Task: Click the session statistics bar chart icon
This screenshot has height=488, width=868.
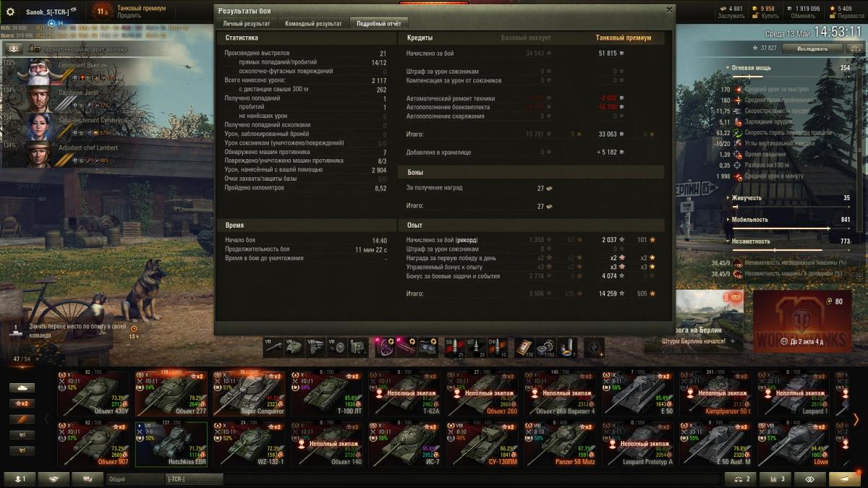Action: [775, 479]
